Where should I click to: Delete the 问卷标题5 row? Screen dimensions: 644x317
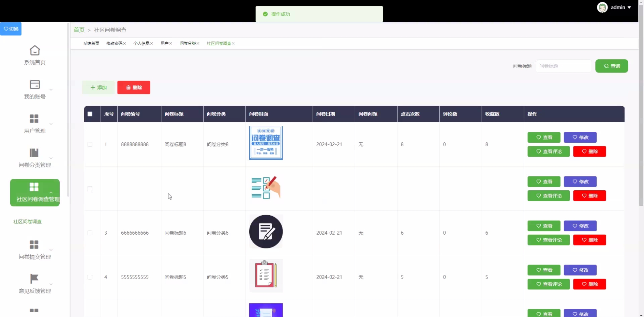click(589, 284)
